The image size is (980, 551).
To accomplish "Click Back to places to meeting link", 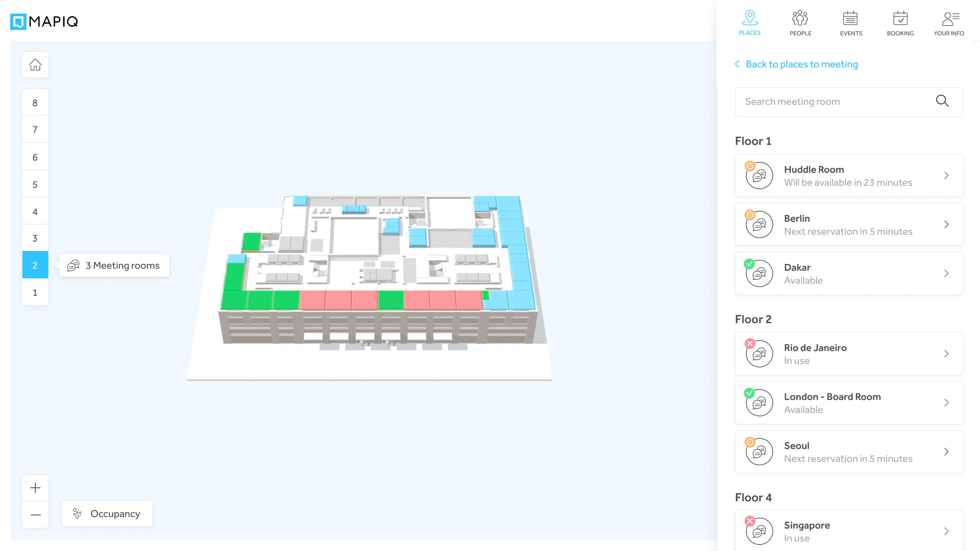I will click(796, 64).
